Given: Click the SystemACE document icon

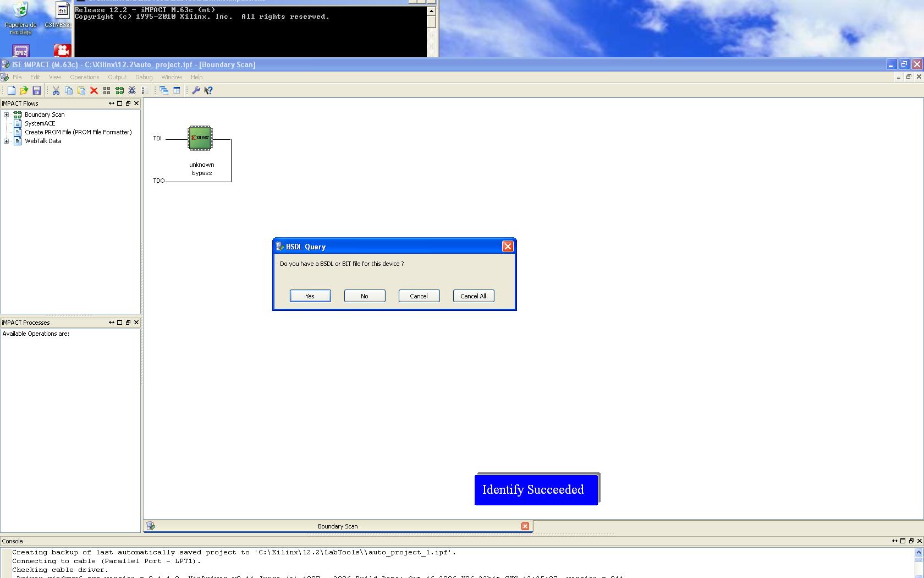Looking at the screenshot, I should (x=18, y=123).
